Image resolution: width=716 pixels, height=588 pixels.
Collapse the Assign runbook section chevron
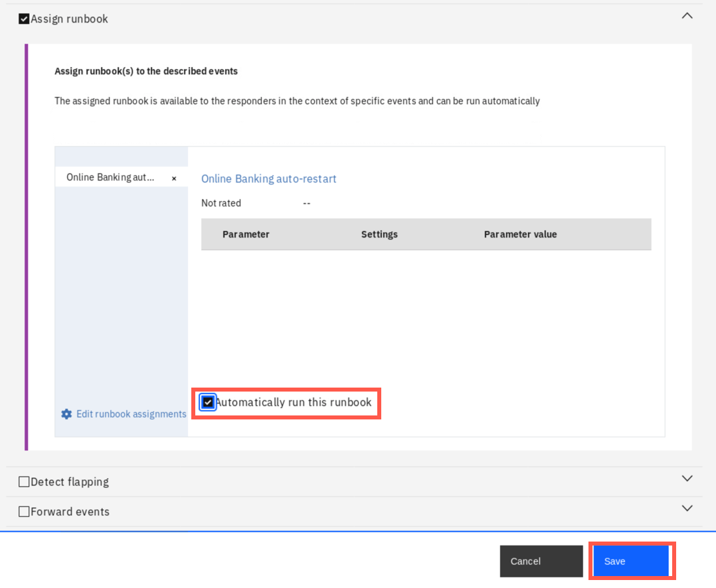pyautogui.click(x=687, y=15)
